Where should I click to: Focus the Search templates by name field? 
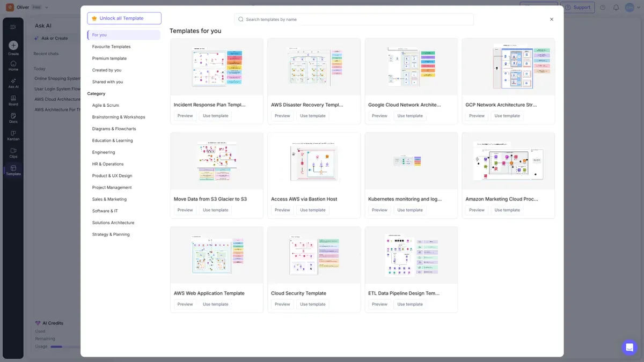(354, 19)
